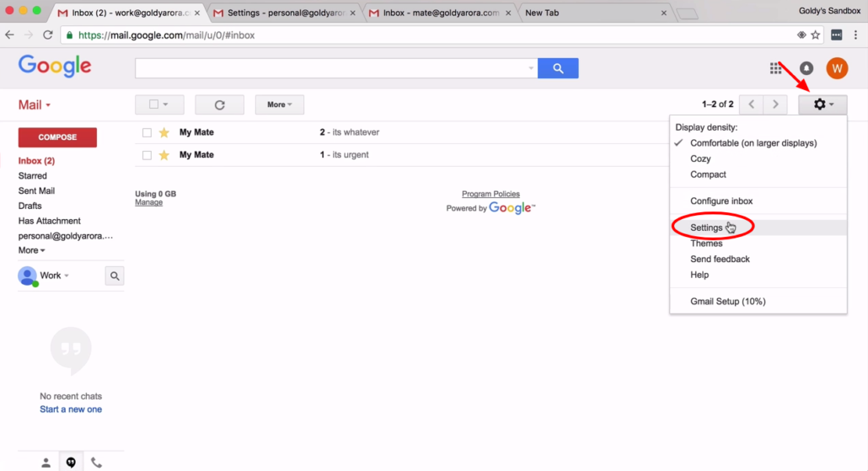Choose Help from gear menu
The height and width of the screenshot is (471, 868).
click(x=699, y=275)
